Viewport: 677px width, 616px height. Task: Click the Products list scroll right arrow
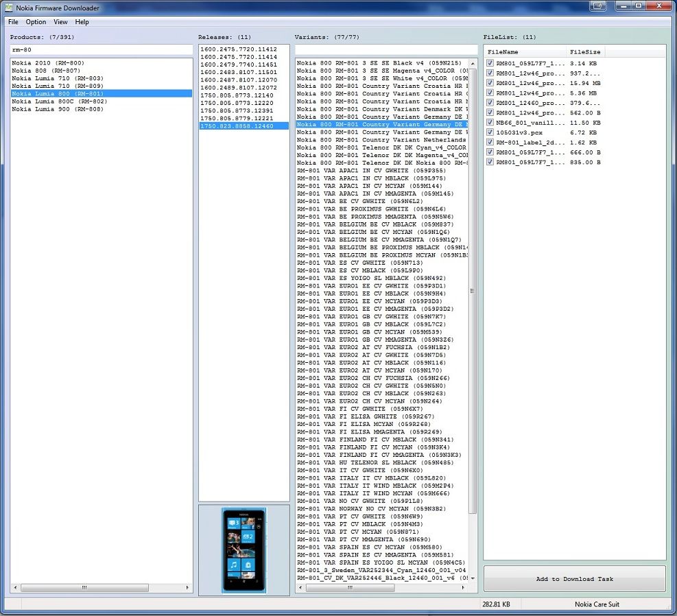point(187,587)
